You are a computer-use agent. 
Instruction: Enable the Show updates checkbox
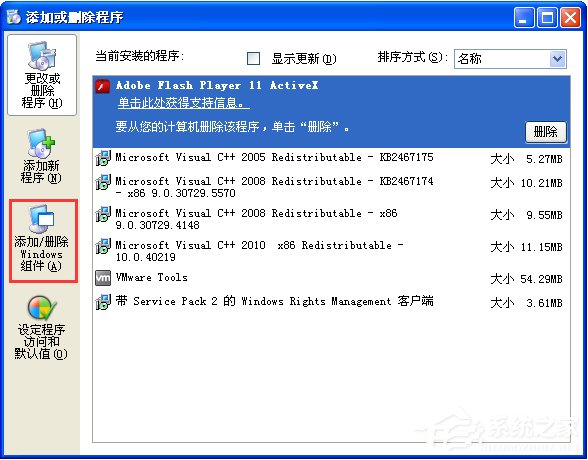click(254, 58)
